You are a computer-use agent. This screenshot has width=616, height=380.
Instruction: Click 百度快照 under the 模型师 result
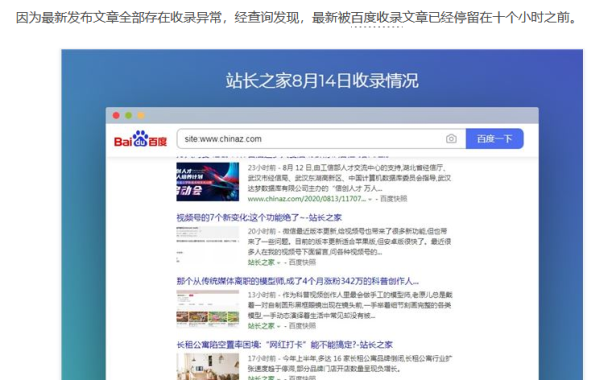[302, 326]
